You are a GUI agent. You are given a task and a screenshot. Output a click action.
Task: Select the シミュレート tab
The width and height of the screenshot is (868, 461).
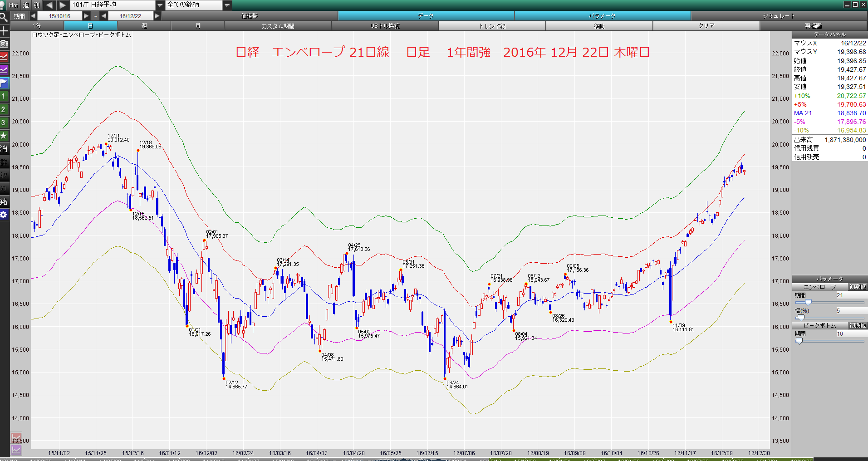pyautogui.click(x=779, y=16)
